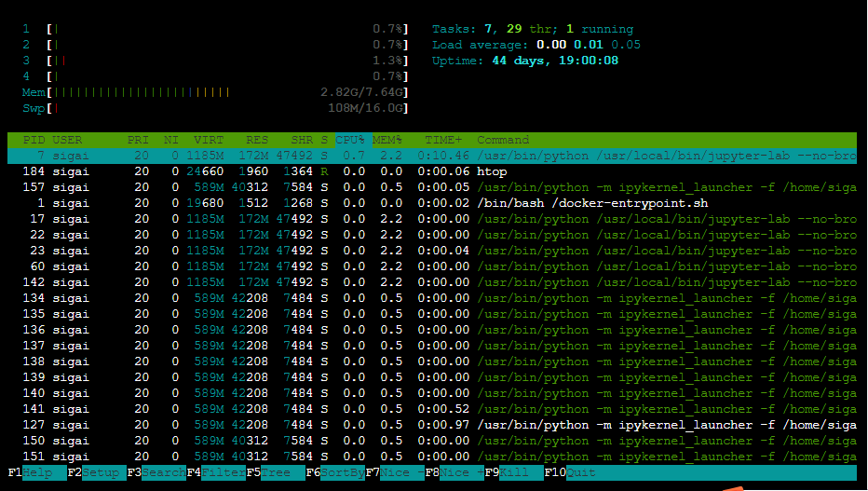The width and height of the screenshot is (868, 491).
Task: Select the htop process row PID 184
Action: click(x=432, y=171)
